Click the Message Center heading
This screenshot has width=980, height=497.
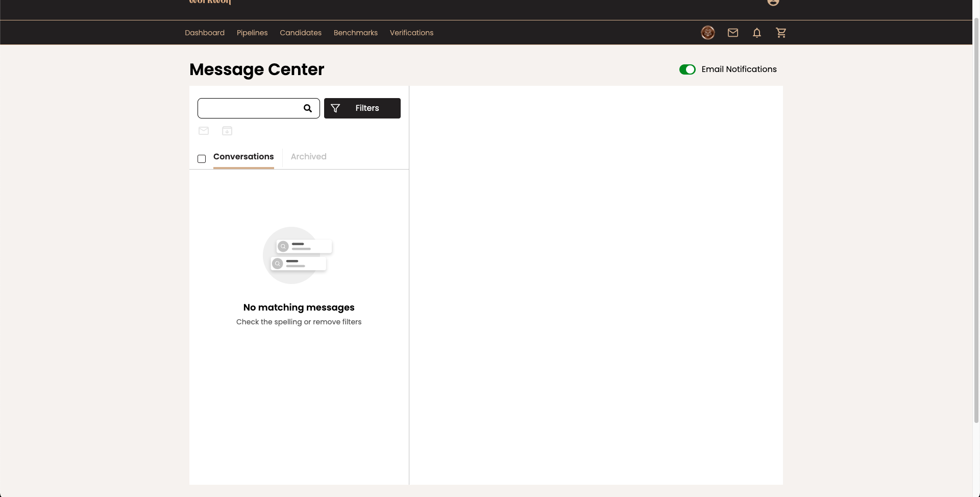click(x=257, y=69)
